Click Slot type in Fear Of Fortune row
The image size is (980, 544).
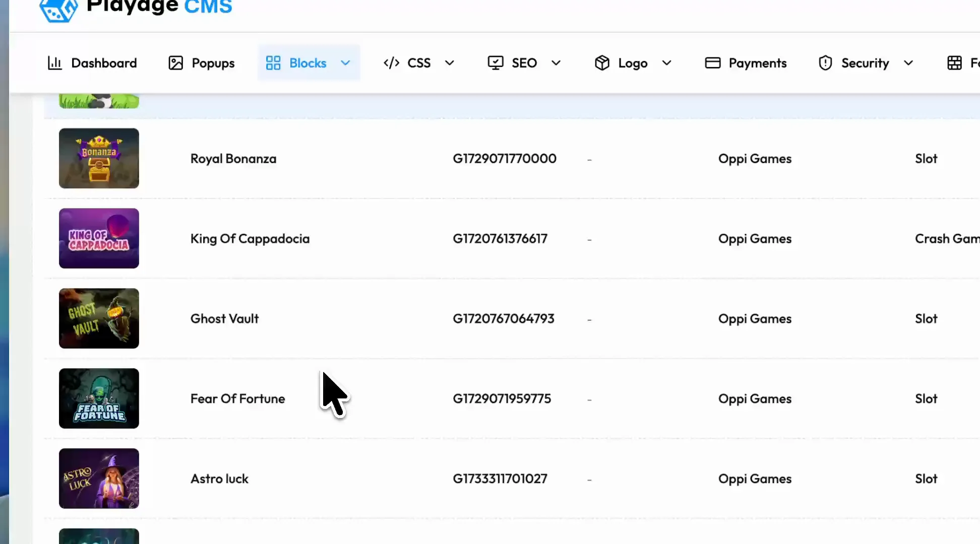click(x=926, y=399)
